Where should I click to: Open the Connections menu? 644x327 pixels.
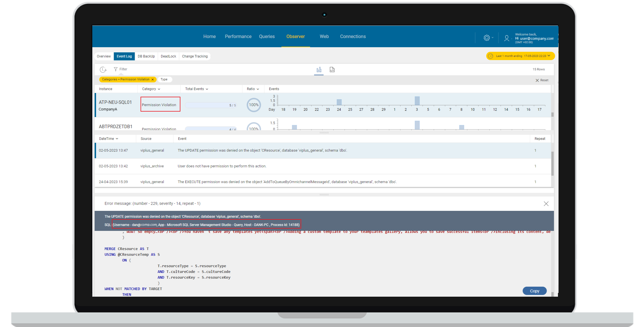(353, 37)
